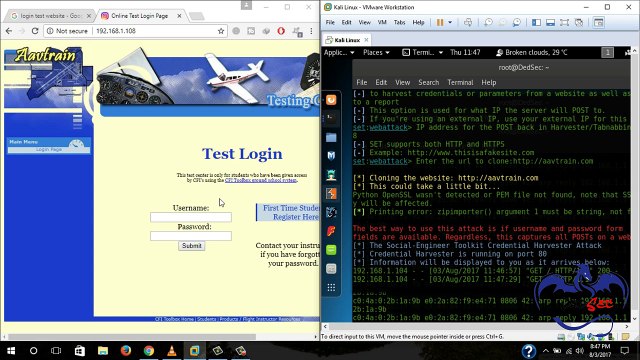The width and height of the screenshot is (640, 360).
Task: Focus the Username input field
Action: [191, 217]
